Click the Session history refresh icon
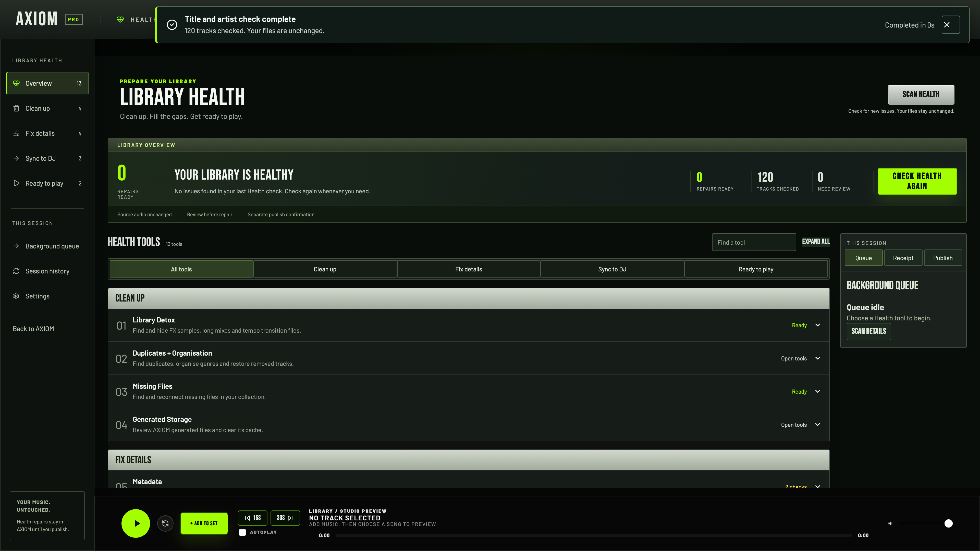This screenshot has width=980, height=551. [x=16, y=271]
